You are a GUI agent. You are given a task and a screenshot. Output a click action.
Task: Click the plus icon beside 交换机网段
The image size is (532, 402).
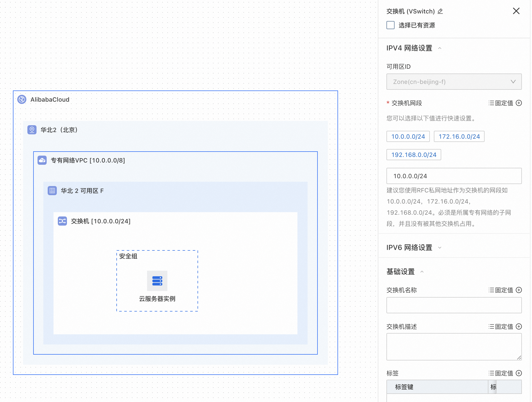519,103
